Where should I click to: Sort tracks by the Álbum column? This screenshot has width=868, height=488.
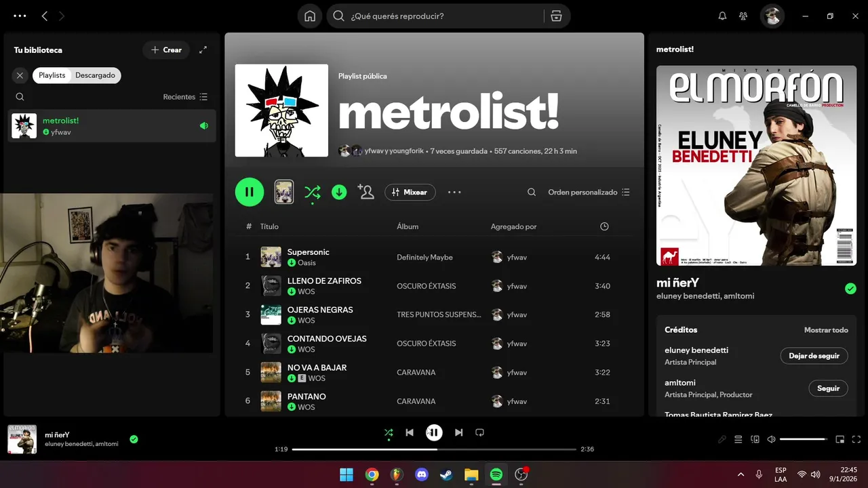pyautogui.click(x=408, y=226)
